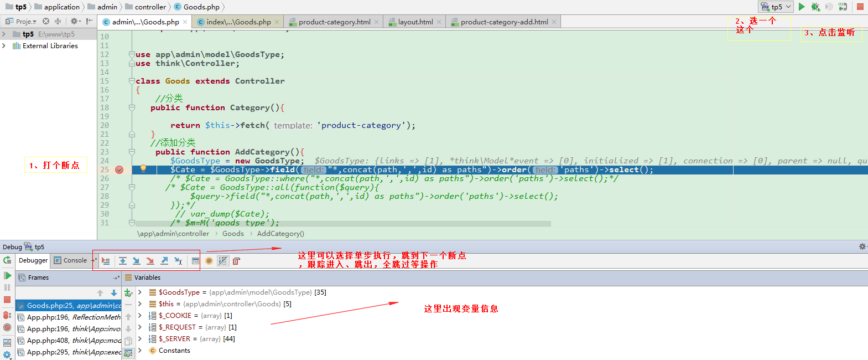The image size is (868, 360).
Task: Click the controller breadcrumb in navigation bar
Action: click(x=150, y=7)
